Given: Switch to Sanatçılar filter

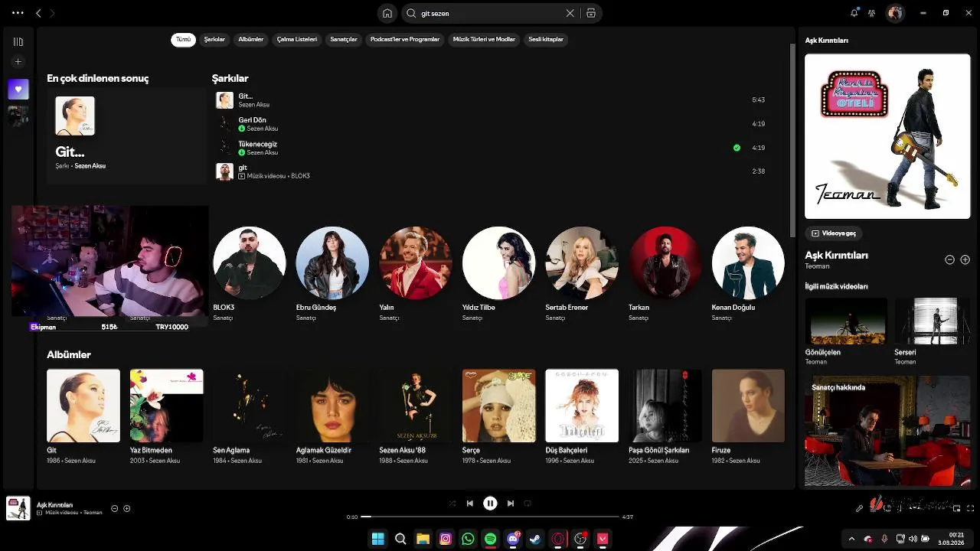Looking at the screenshot, I should 344,40.
